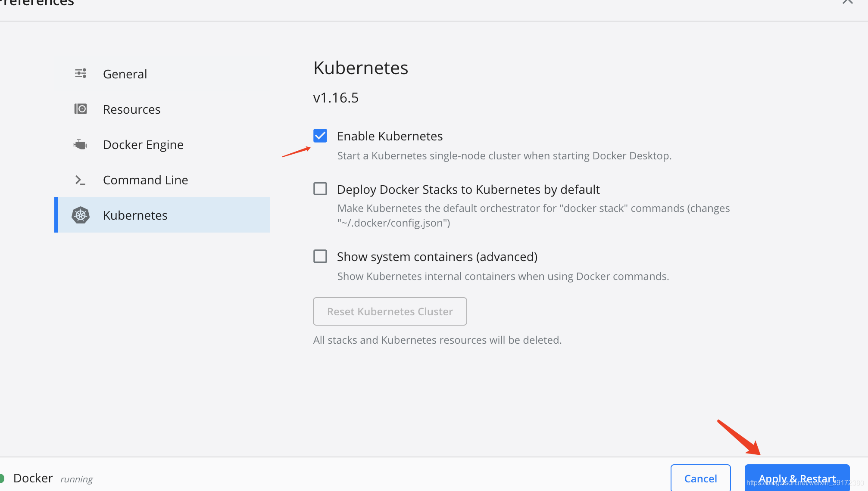Click the green Docker status indicator

(x=2, y=478)
